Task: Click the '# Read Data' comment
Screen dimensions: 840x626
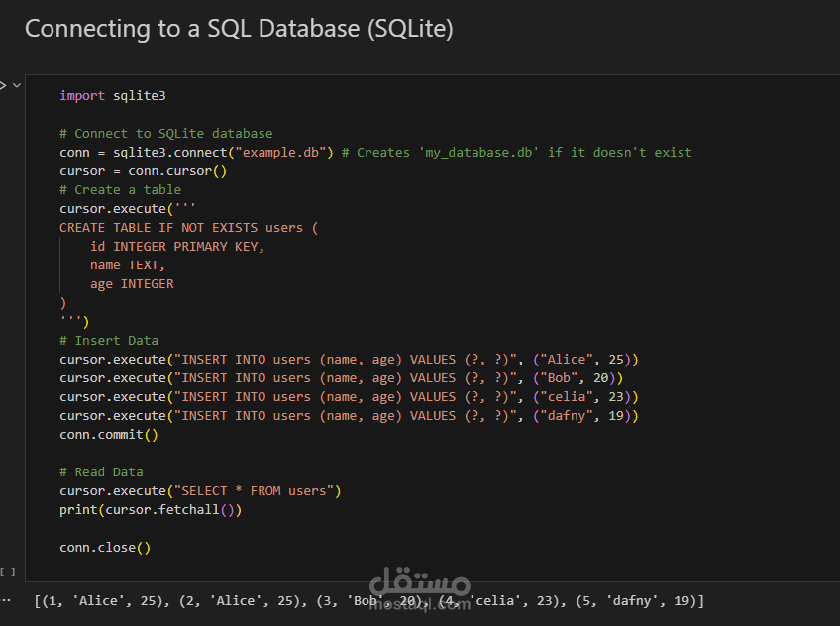Action: 101,472
